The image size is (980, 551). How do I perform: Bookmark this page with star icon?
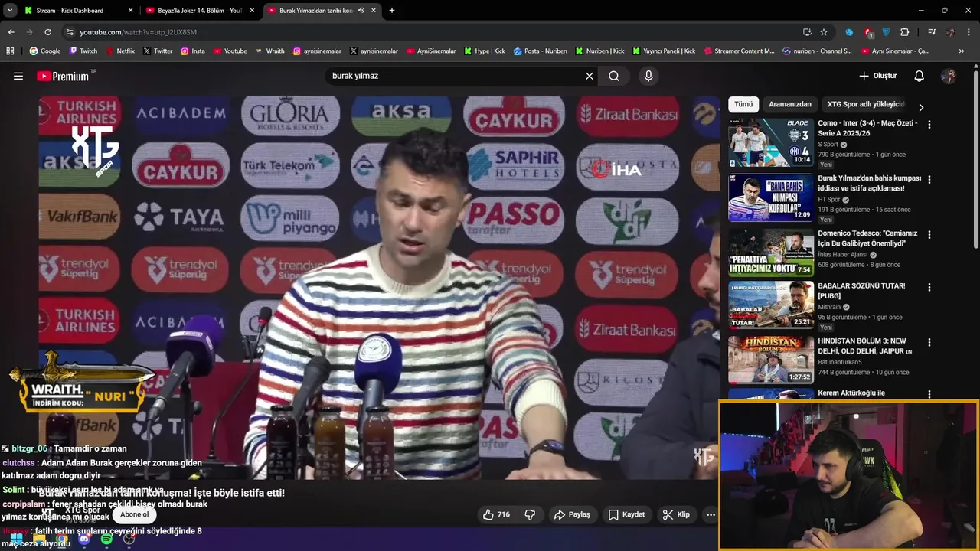[x=824, y=32]
